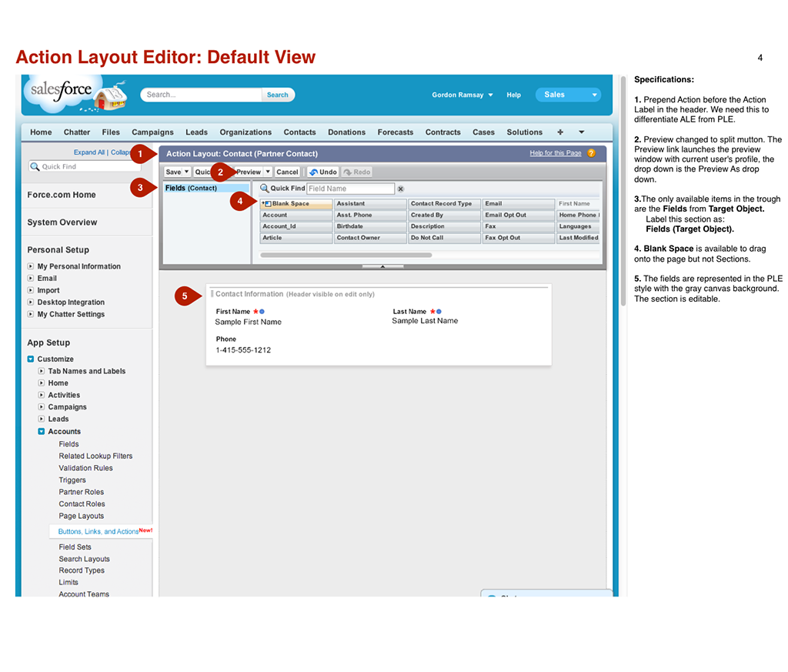Click the collapse handle below the field palette
The width and height of the screenshot is (788, 672).
[382, 266]
